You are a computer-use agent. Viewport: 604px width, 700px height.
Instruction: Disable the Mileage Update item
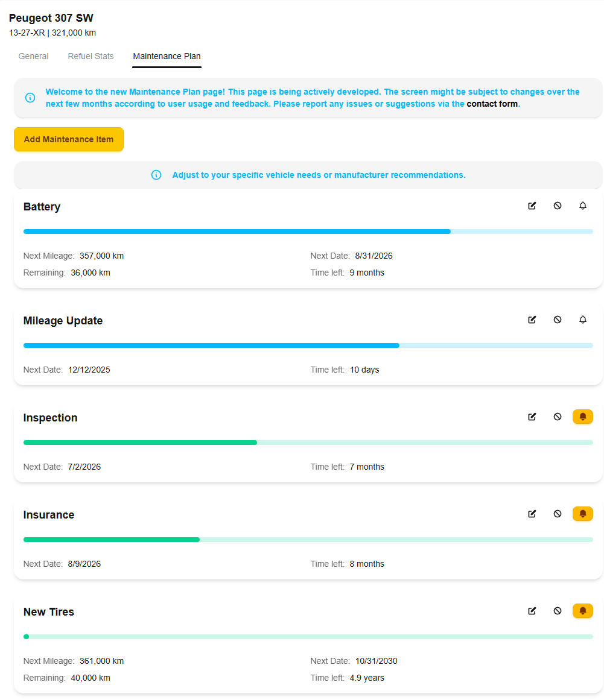click(557, 320)
